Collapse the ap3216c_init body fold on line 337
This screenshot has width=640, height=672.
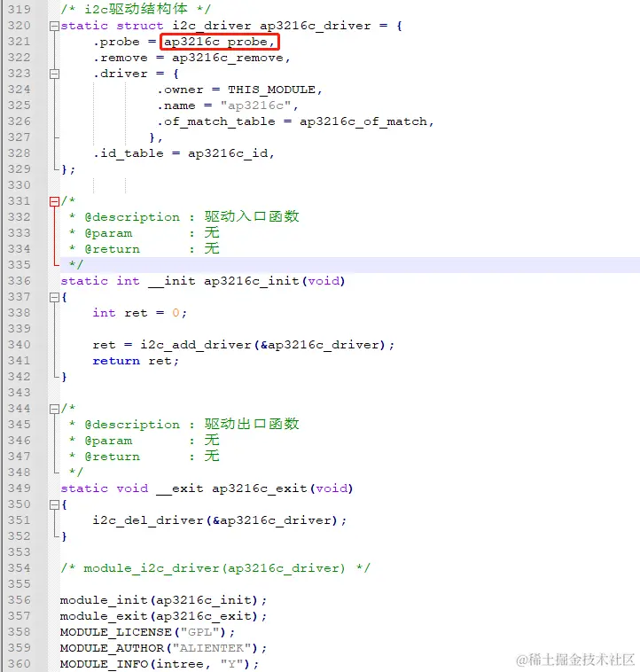click(x=54, y=297)
